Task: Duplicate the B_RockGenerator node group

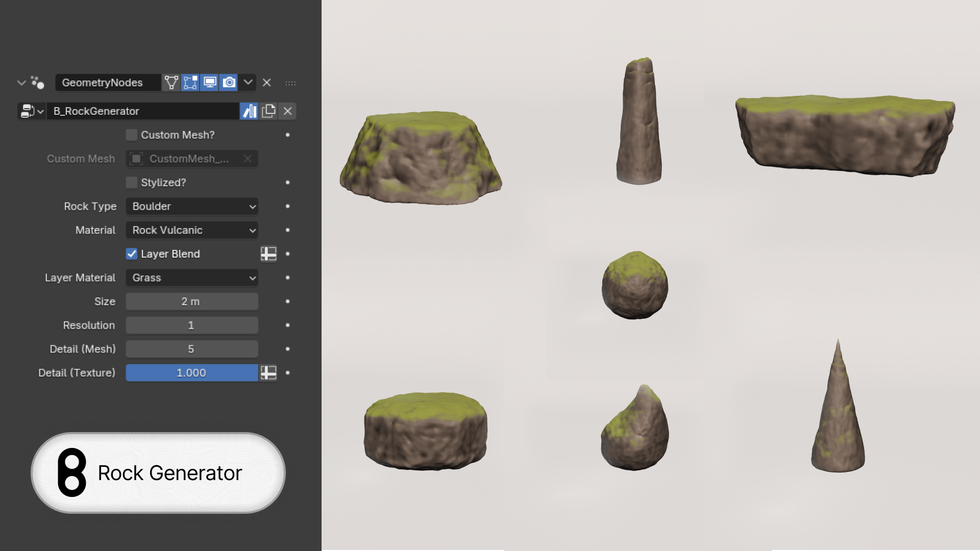Action: click(x=268, y=111)
